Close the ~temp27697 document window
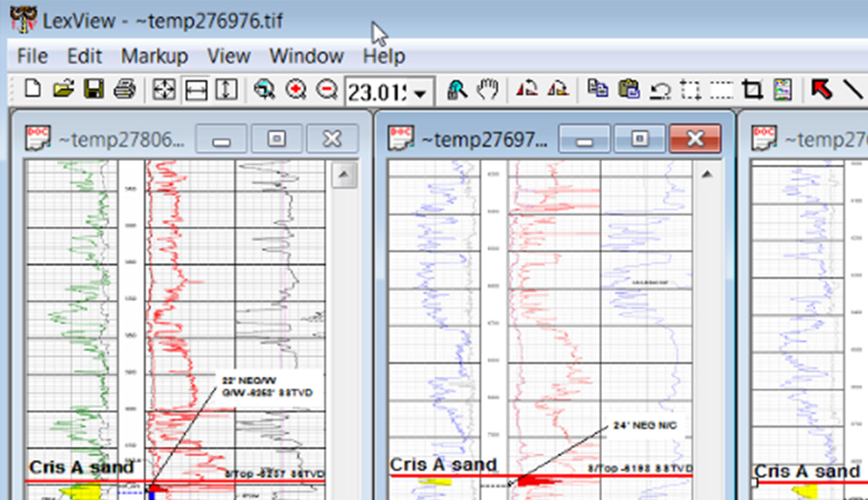Viewport: 868px width, 500px height. [x=695, y=139]
